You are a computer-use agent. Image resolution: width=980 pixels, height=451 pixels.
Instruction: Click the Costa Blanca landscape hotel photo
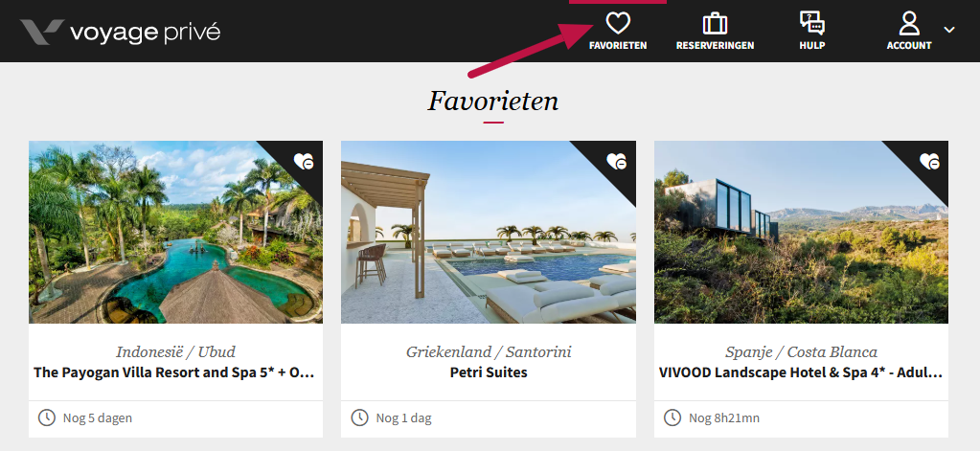coord(801,232)
